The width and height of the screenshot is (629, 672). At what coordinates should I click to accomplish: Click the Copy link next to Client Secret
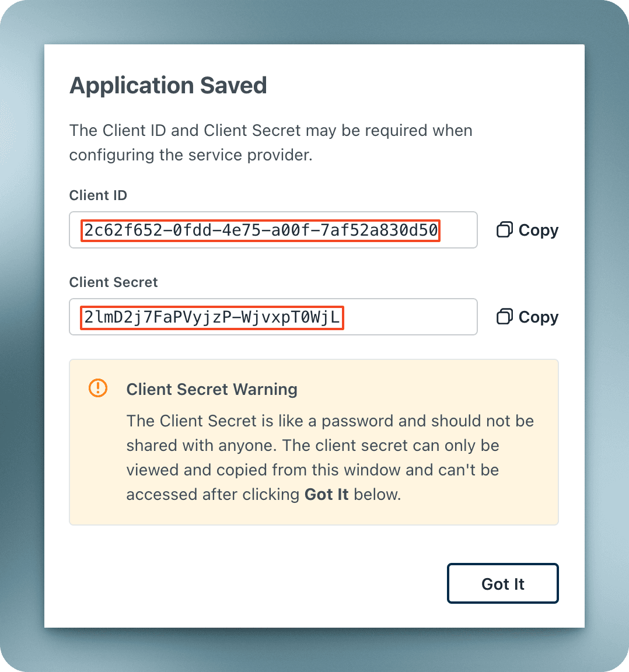(x=538, y=316)
